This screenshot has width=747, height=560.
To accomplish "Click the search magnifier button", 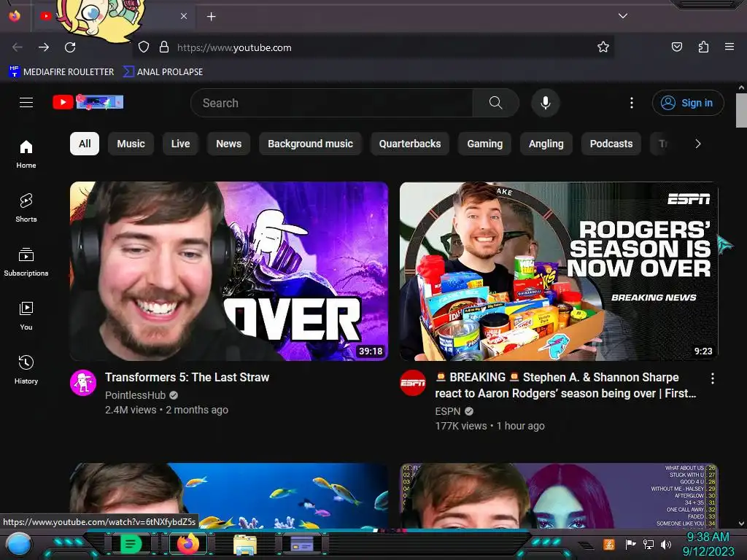I will point(495,103).
